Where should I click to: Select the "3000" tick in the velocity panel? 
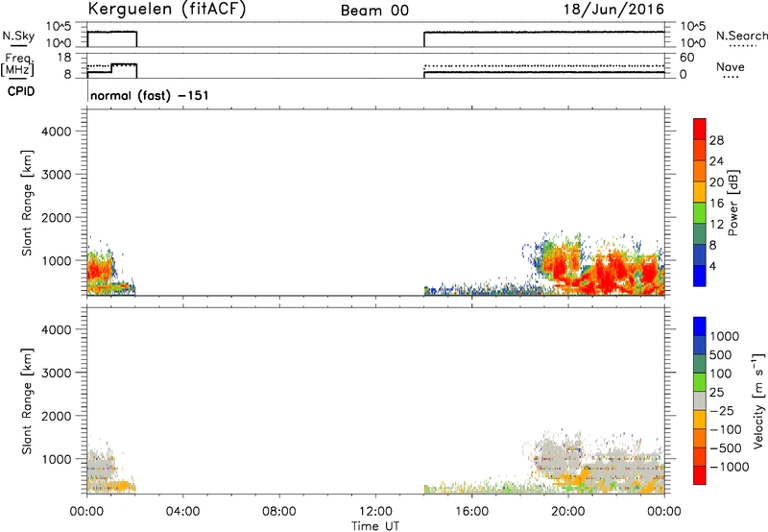coord(56,373)
